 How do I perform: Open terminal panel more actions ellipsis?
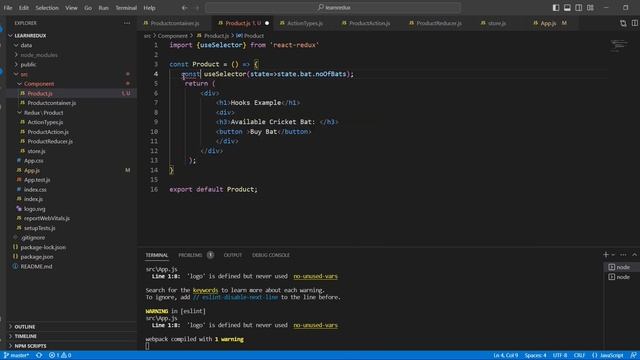(x=623, y=255)
